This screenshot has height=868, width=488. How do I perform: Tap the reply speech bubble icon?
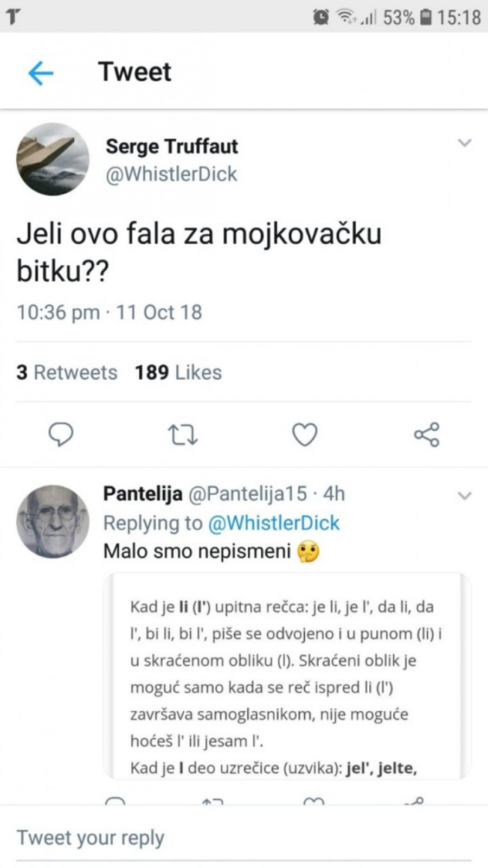(61, 435)
